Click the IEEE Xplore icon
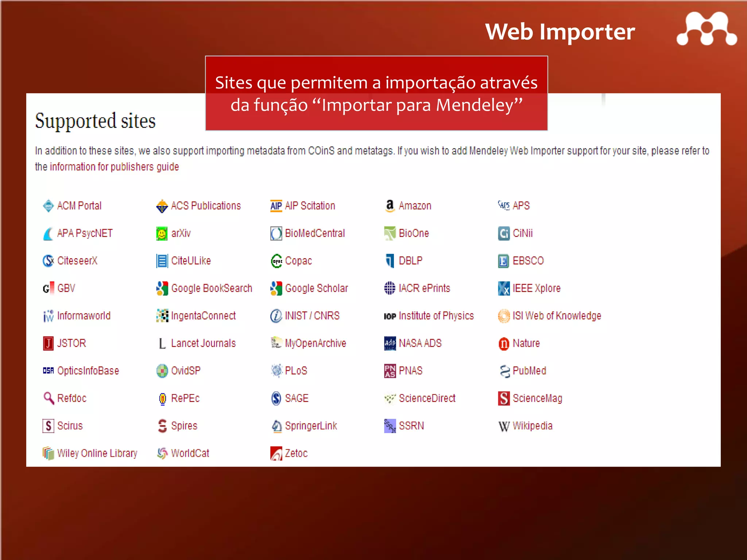 [x=504, y=288]
